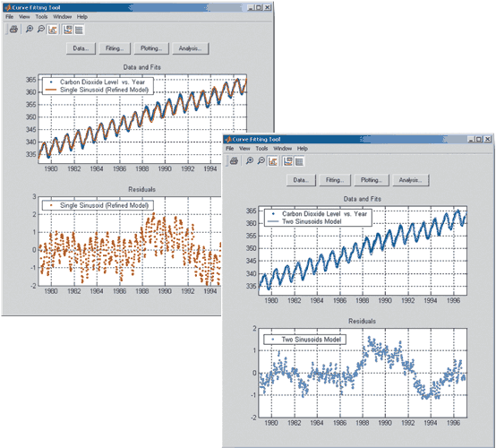Minimize the front Curve Fitting Tool window
496x448 pixels.
point(471,139)
